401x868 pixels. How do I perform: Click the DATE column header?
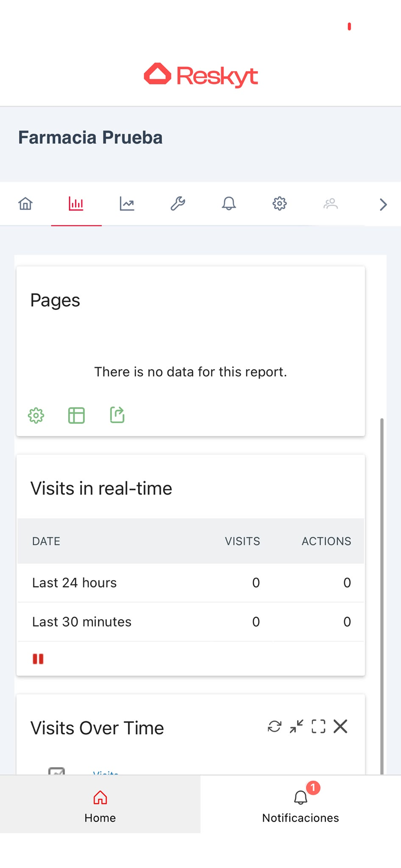point(46,541)
